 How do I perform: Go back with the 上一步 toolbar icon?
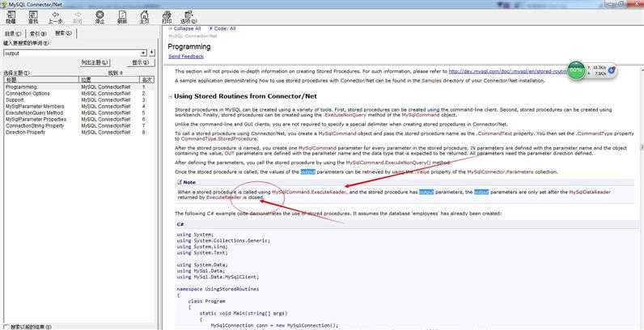(x=55, y=17)
